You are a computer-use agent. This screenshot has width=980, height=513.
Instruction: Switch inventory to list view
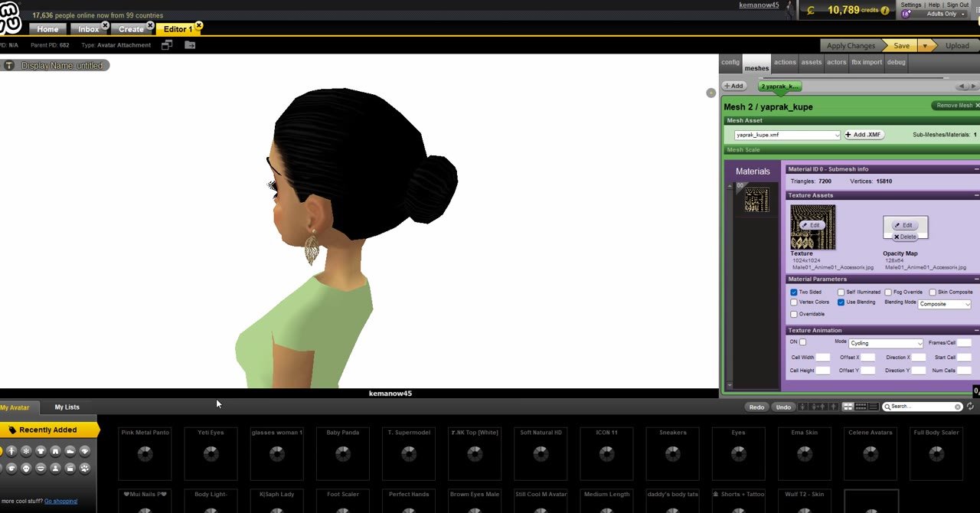tap(874, 407)
